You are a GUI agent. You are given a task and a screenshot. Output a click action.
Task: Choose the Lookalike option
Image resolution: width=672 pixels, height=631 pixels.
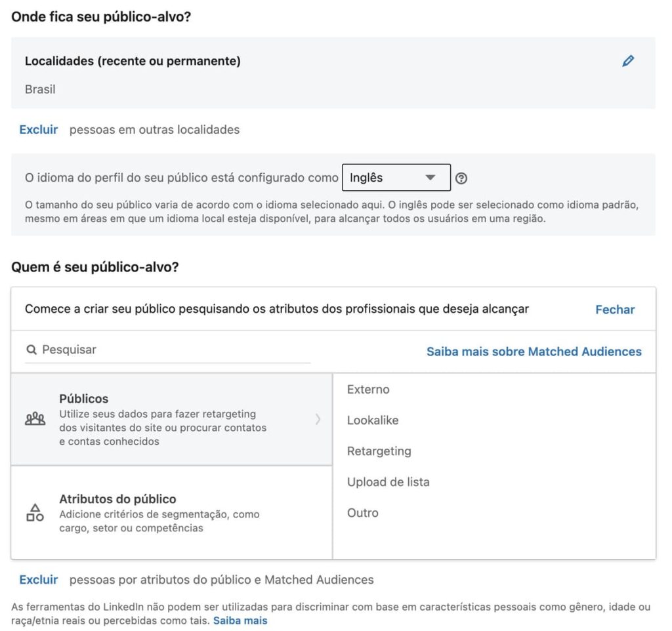point(373,420)
